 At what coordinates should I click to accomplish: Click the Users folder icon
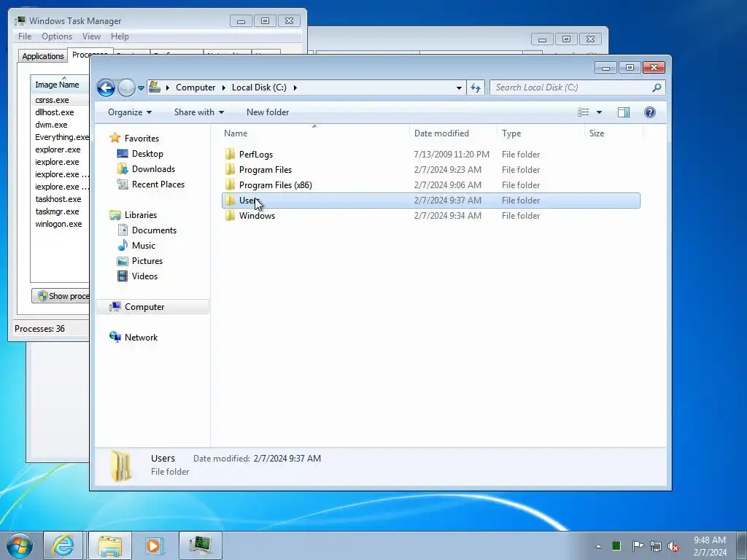pyautogui.click(x=230, y=200)
